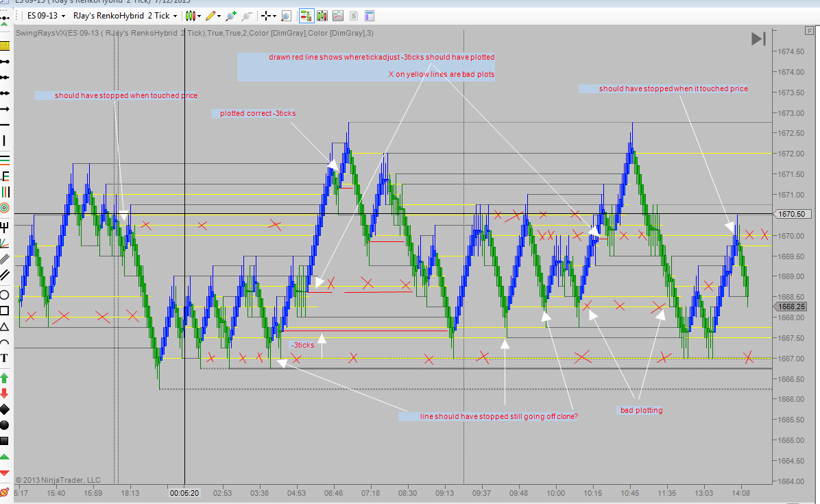Expand the crosshair cursor dropdown arrow
This screenshot has height=504, width=820.
(x=274, y=16)
